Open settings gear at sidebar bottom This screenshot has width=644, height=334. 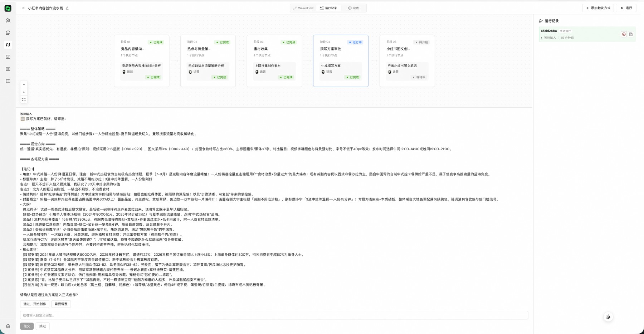click(8, 326)
